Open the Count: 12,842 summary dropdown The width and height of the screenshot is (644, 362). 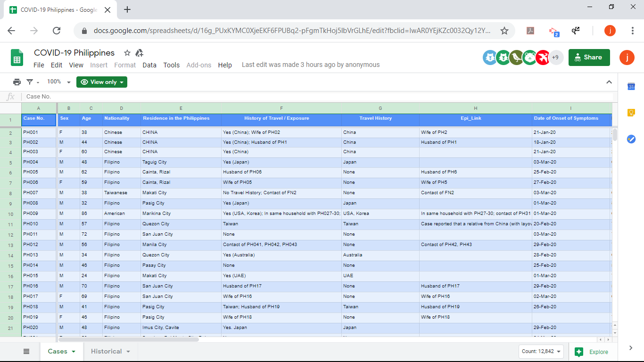pos(542,351)
